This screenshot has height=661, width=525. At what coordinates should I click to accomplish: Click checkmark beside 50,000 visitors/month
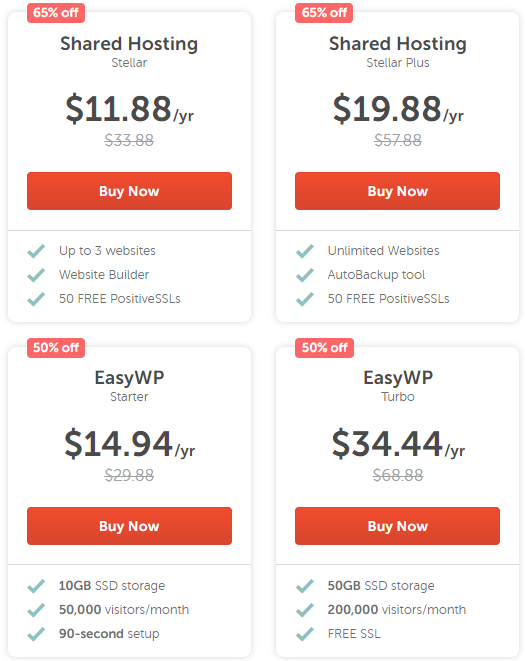click(x=36, y=610)
